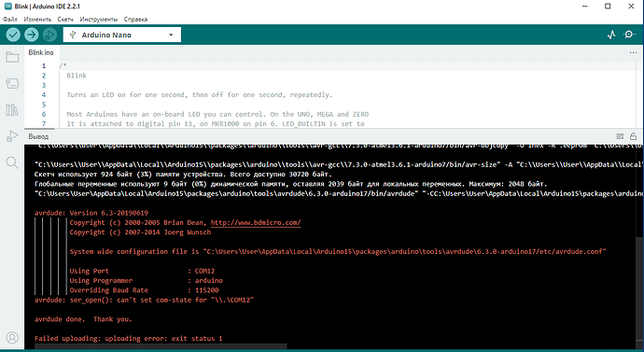Viewport: 644px width, 352px height.
Task: Open the Boards Manager sidebar
Action: (x=12, y=83)
